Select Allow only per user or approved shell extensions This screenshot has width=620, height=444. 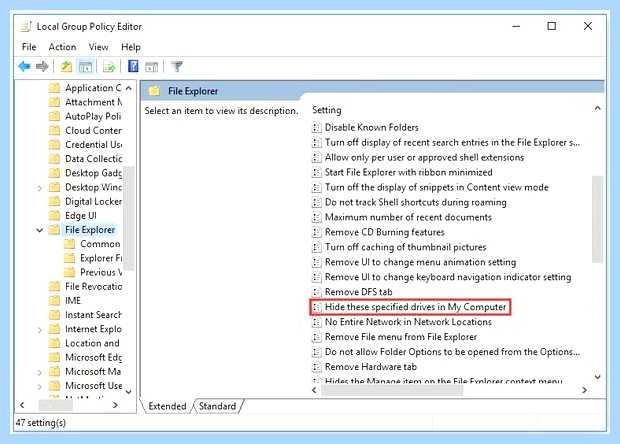pos(424,157)
